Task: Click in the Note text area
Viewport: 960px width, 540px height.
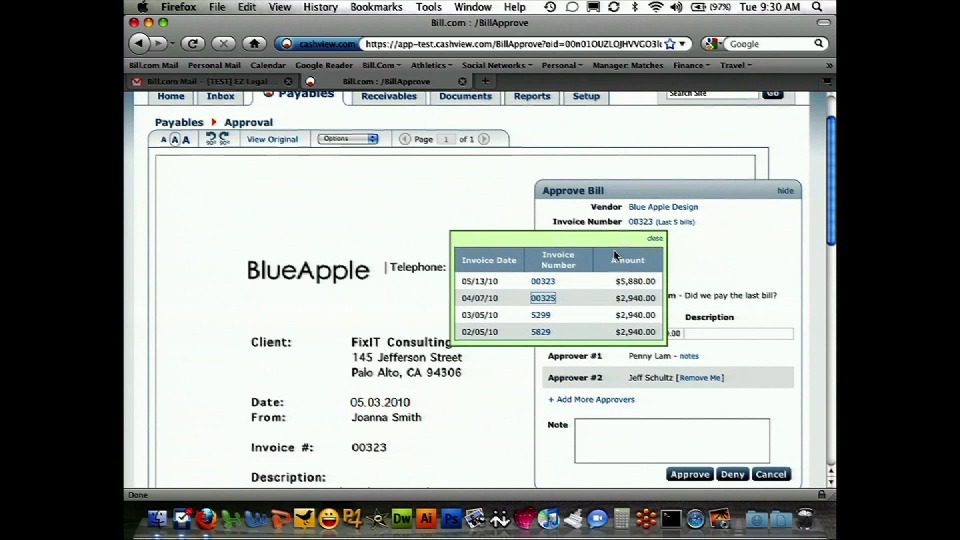Action: point(672,441)
